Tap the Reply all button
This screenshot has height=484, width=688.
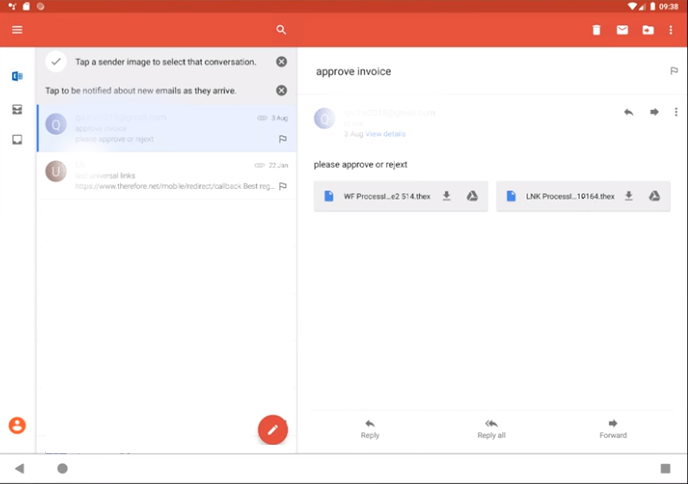(x=491, y=429)
